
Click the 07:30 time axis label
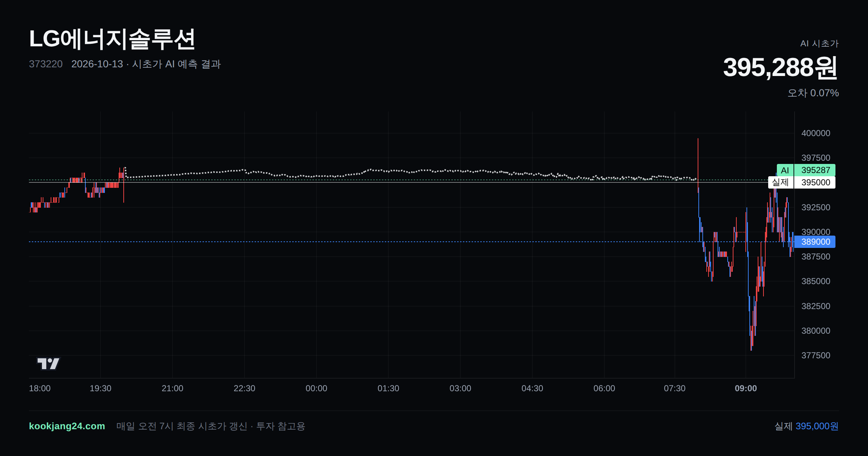(x=675, y=388)
